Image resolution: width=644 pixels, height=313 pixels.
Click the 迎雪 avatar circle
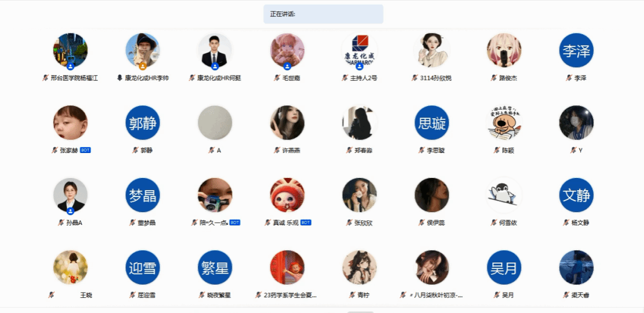click(x=142, y=267)
